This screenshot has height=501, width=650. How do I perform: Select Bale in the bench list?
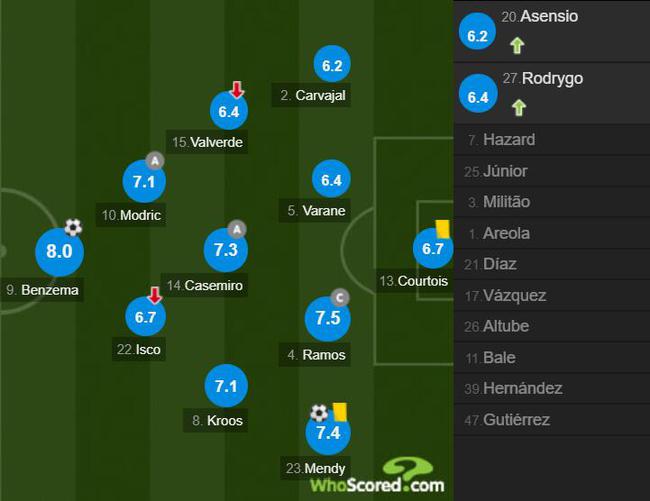pos(552,358)
